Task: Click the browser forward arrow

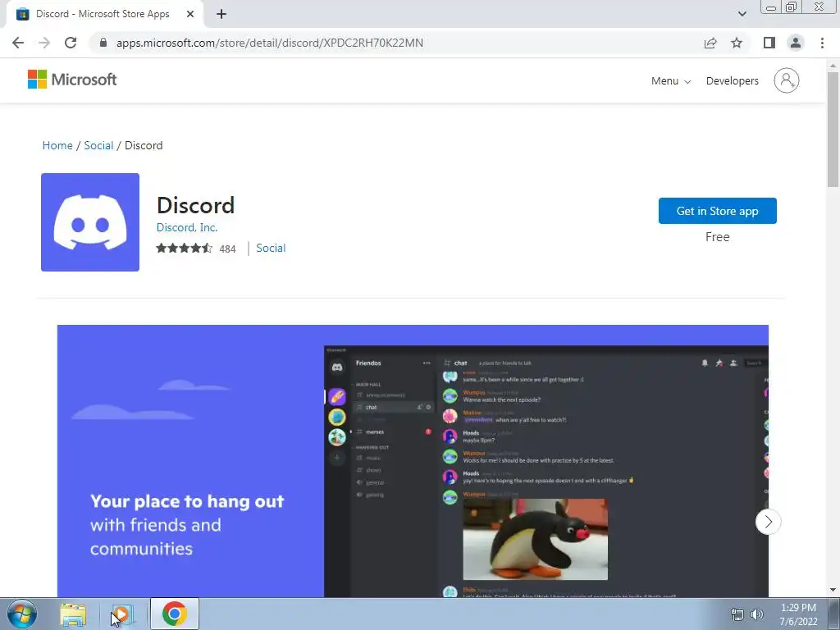Action: (44, 43)
